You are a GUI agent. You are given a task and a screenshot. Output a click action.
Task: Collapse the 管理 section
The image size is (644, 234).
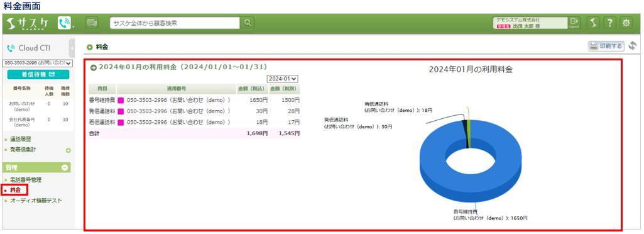pyautogui.click(x=65, y=167)
